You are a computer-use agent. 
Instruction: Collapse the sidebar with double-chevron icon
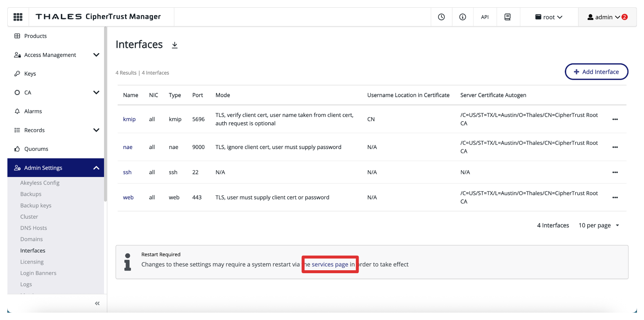click(x=97, y=303)
